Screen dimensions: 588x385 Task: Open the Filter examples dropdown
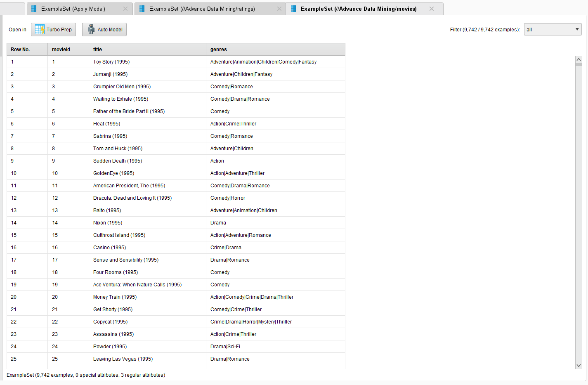[x=553, y=29]
